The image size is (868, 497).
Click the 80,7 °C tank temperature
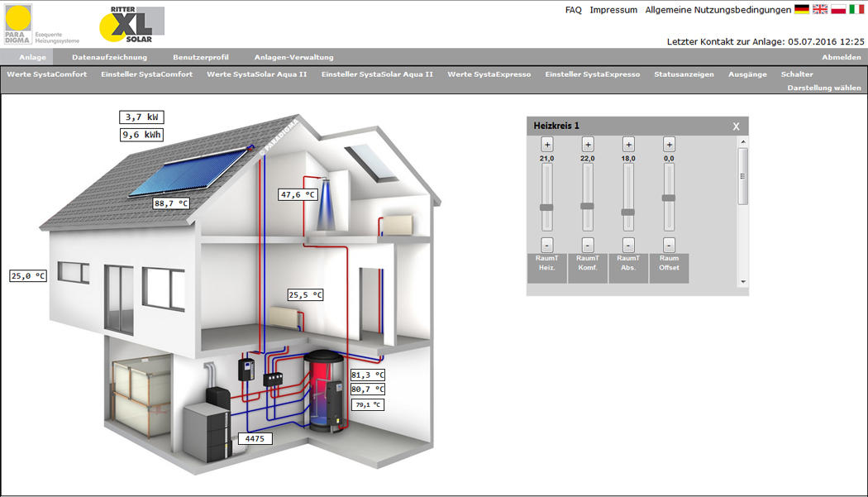click(x=368, y=389)
